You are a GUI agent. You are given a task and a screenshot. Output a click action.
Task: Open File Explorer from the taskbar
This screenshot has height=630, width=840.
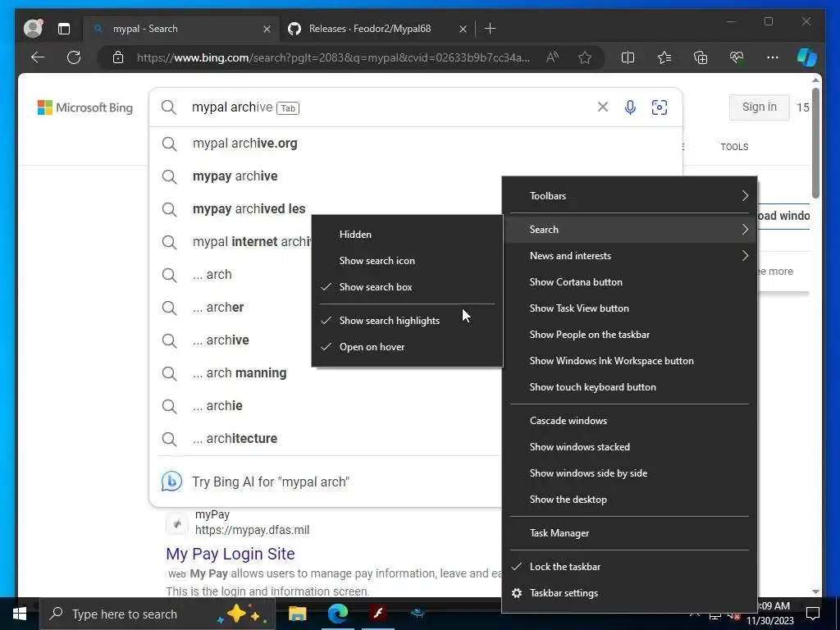pyautogui.click(x=297, y=614)
